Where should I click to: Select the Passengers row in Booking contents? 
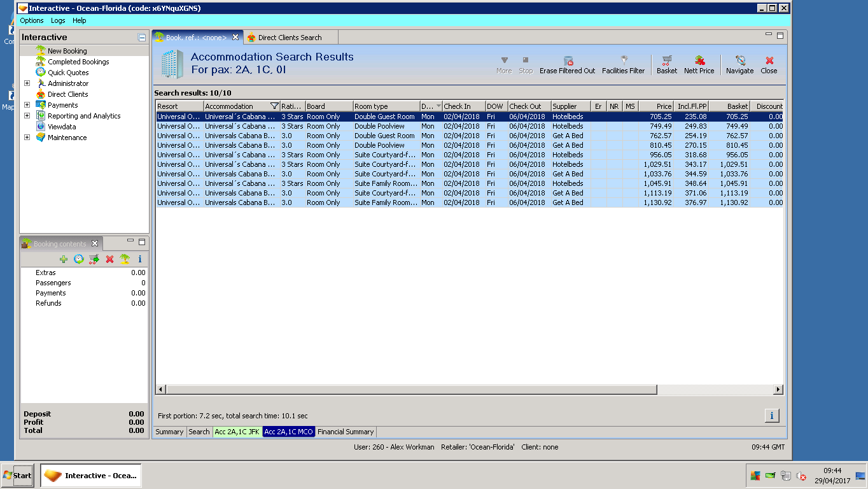click(x=84, y=283)
